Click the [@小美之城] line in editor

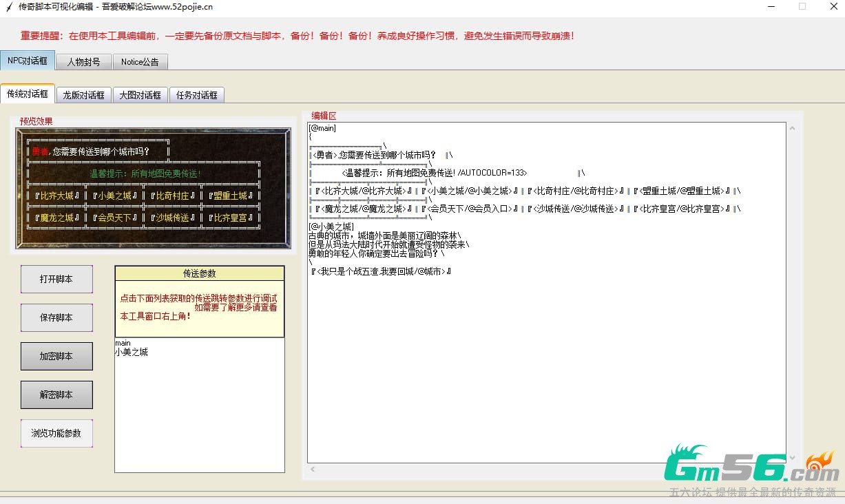pos(331,227)
